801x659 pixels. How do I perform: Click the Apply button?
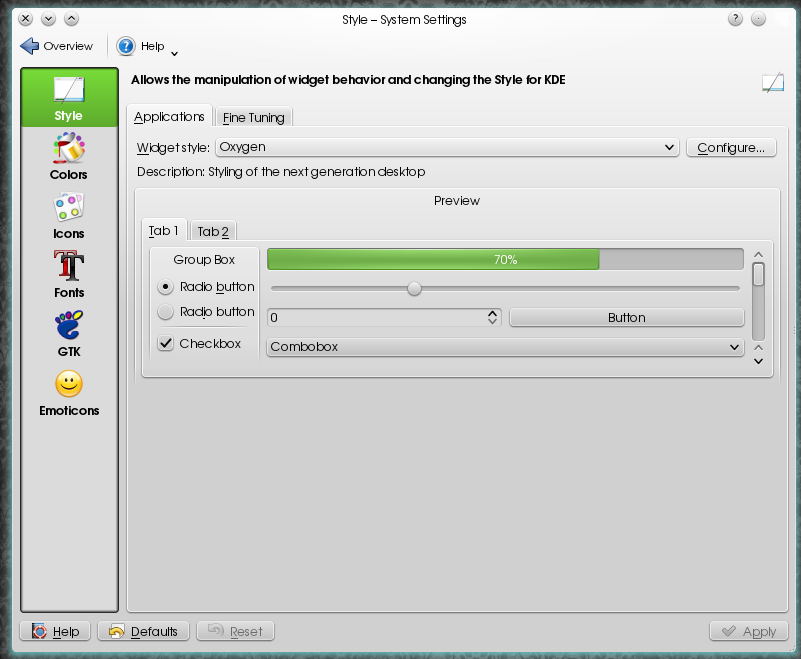coord(749,631)
